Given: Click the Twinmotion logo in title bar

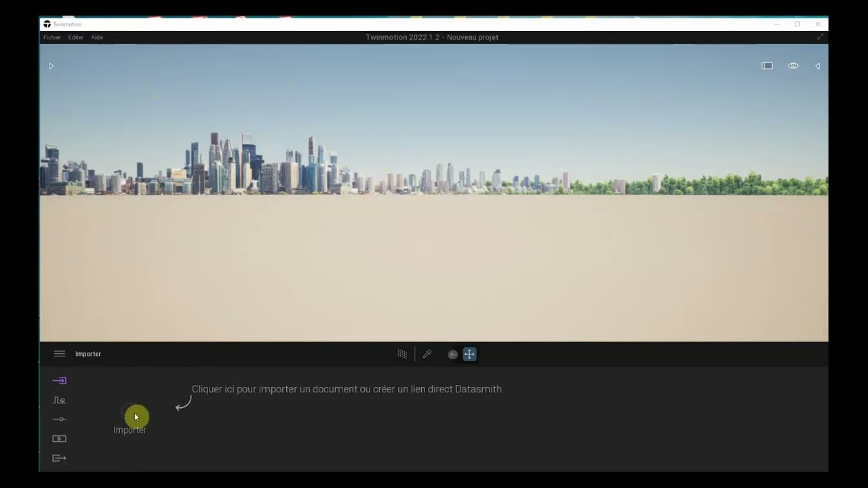Looking at the screenshot, I should [x=47, y=24].
